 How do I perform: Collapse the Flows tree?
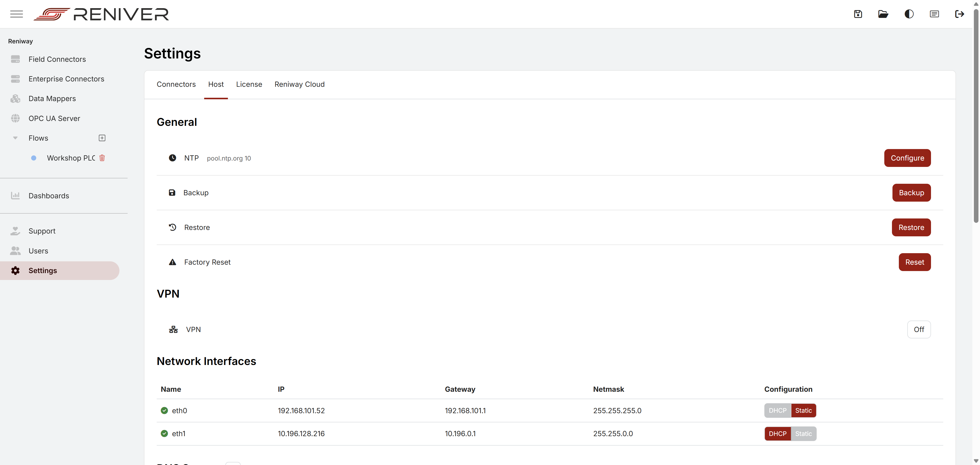(x=15, y=138)
